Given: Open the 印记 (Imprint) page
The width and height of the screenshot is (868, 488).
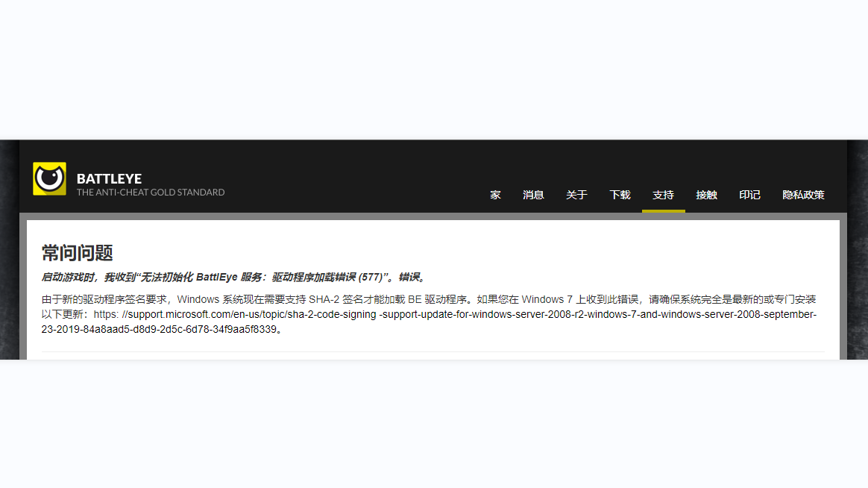Looking at the screenshot, I should point(749,195).
